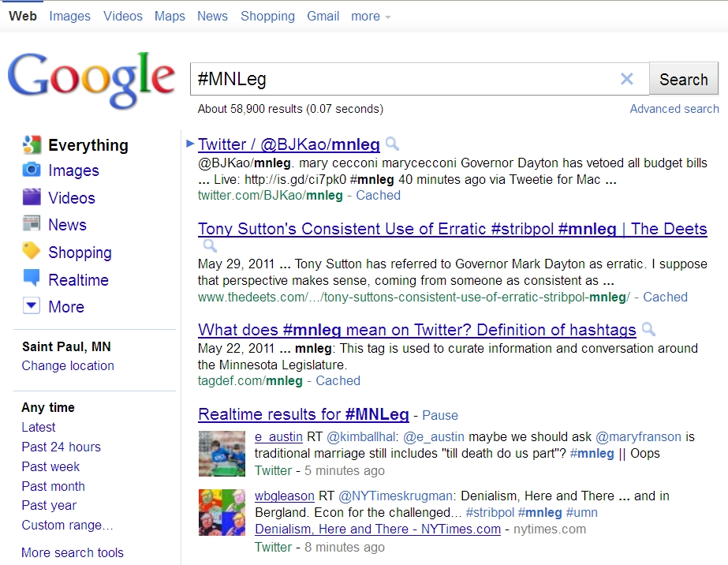Viewport: 728px width, 565px height.
Task: Open Custom range... time filter
Action: (67, 525)
